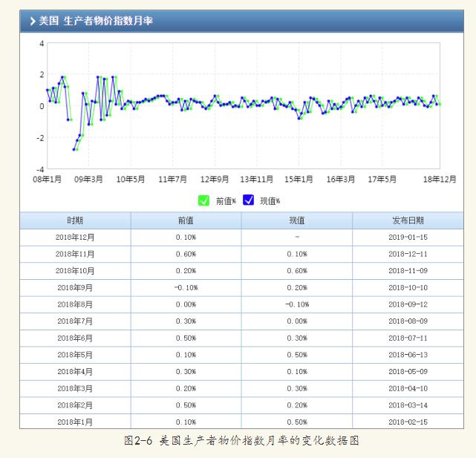Click release date 2018-11-09
Viewport: 476px width, 458px height.
coord(408,270)
